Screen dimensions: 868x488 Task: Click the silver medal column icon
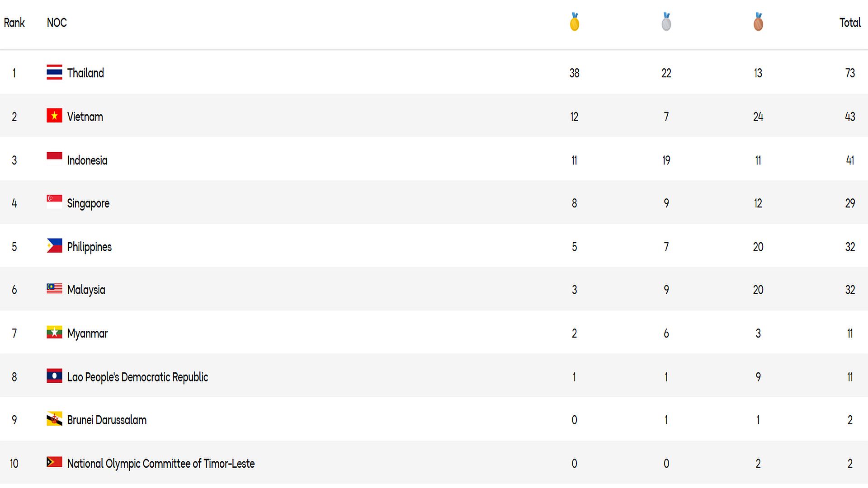[666, 22]
